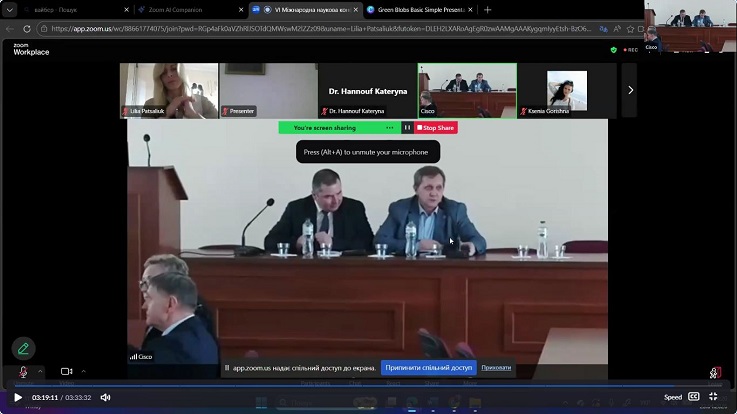
Task: Open the playback Speed setting
Action: click(x=673, y=397)
